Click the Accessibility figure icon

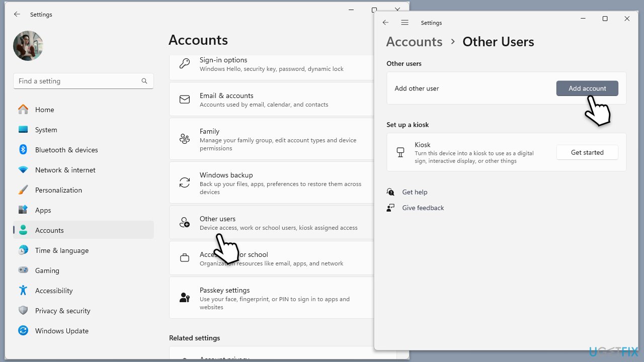tap(23, 291)
